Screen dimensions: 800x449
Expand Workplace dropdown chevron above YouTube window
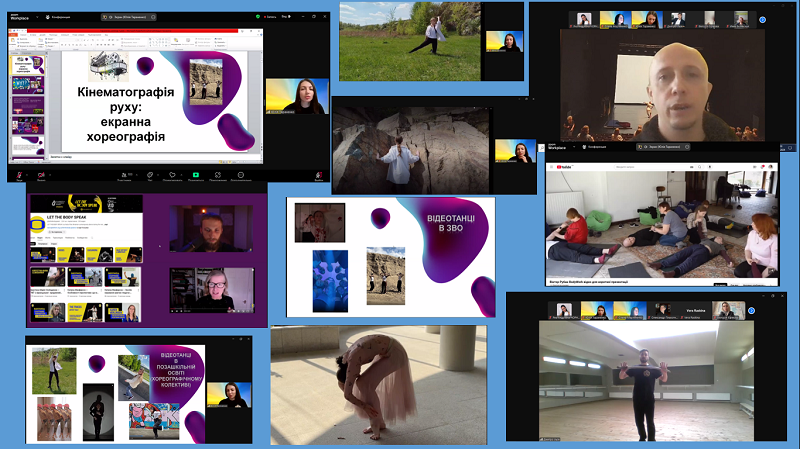(x=574, y=147)
